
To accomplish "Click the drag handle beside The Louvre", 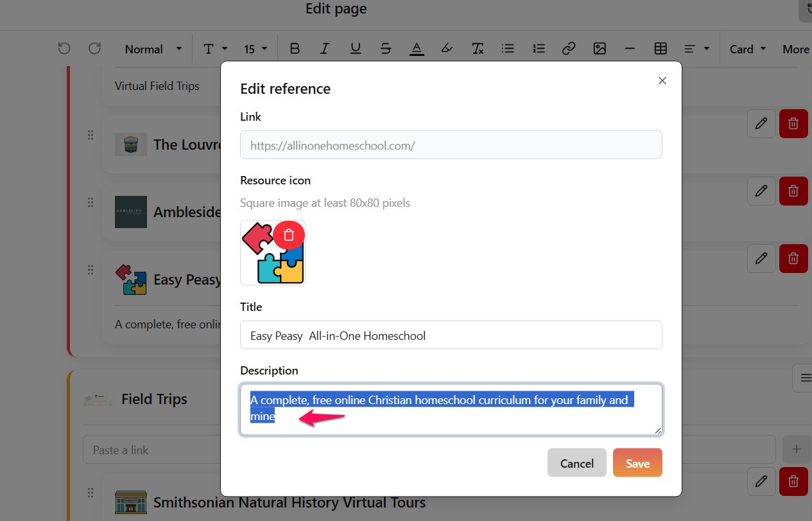I will (91, 134).
